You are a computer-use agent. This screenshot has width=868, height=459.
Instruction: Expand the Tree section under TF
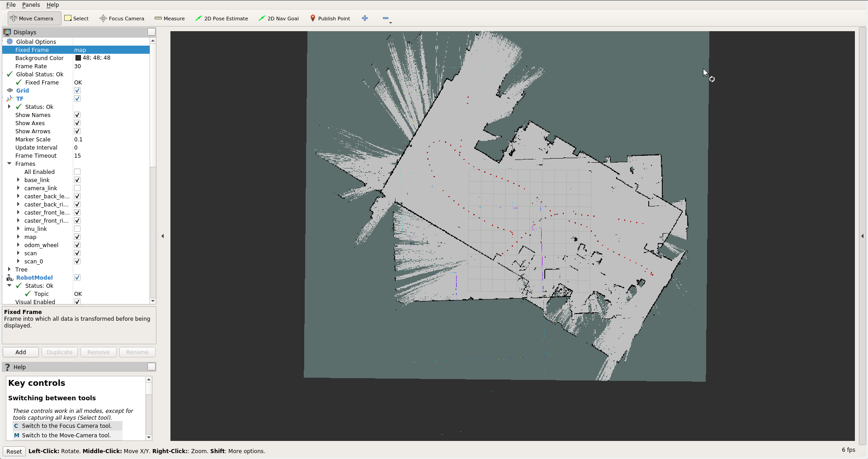(9, 269)
